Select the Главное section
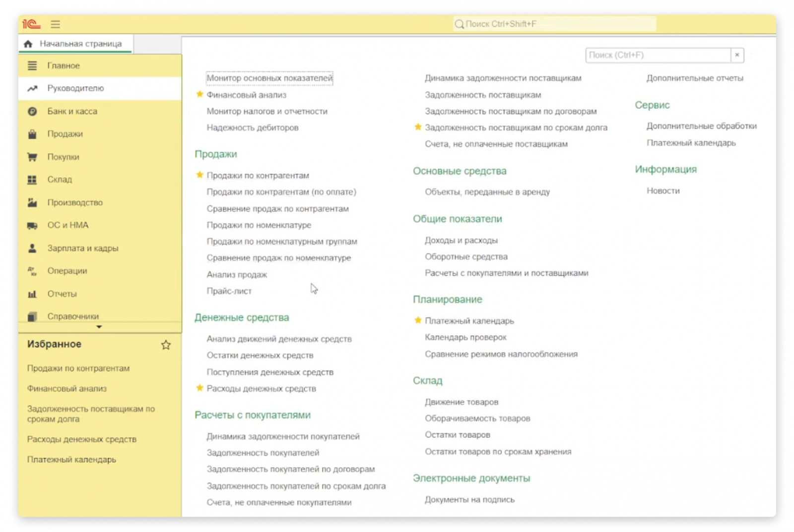Screen dimensions: 794x532 pyautogui.click(x=64, y=65)
